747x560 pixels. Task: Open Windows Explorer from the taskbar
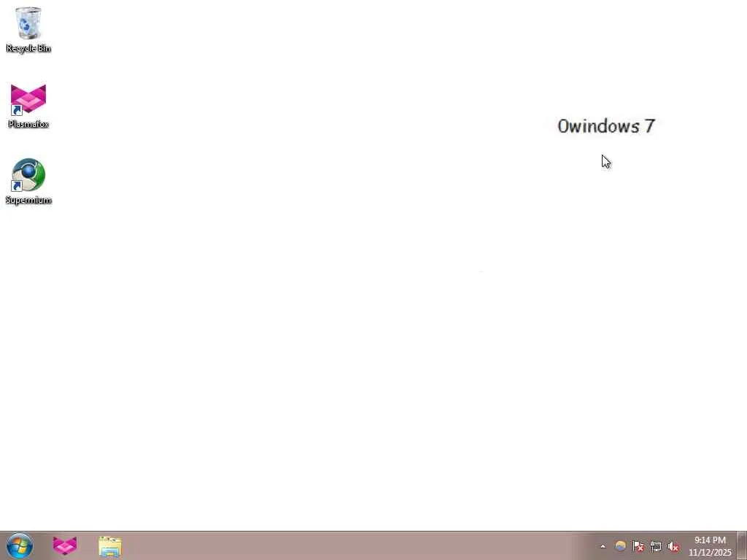pyautogui.click(x=110, y=546)
